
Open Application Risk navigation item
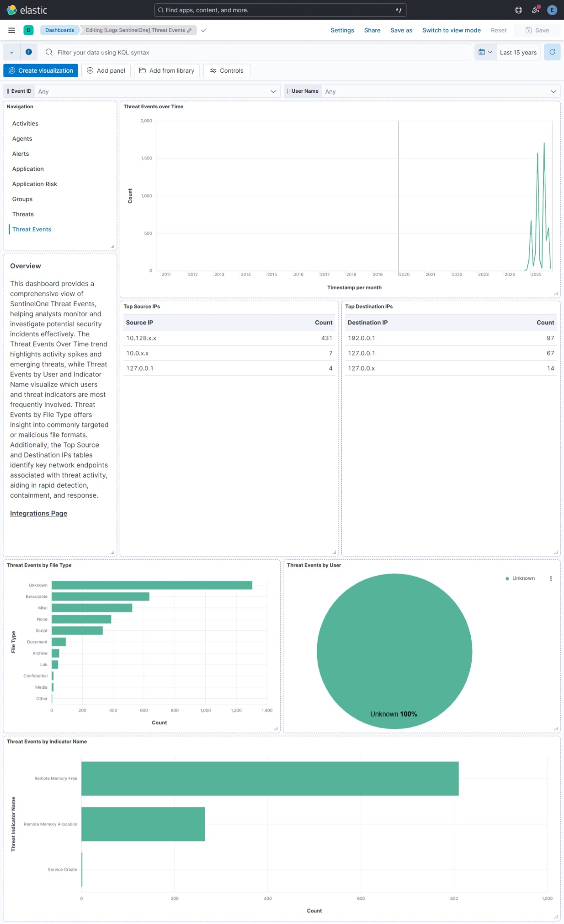[x=35, y=184]
